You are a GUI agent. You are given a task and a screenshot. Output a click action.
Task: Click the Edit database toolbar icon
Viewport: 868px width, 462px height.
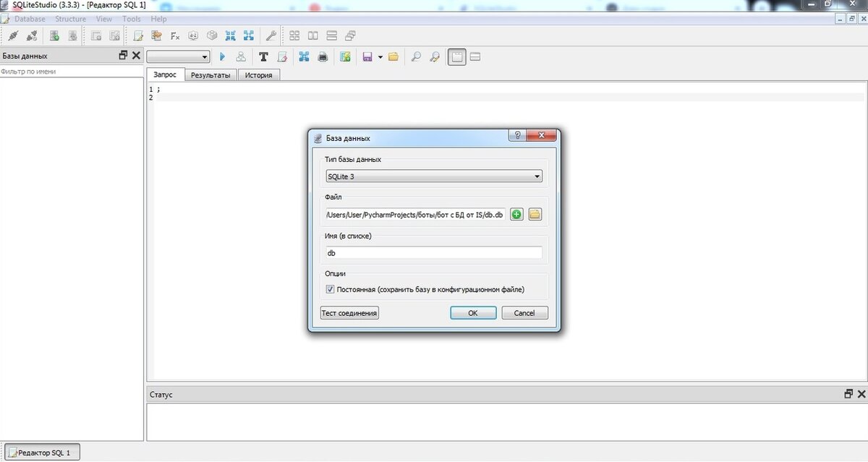coord(73,35)
